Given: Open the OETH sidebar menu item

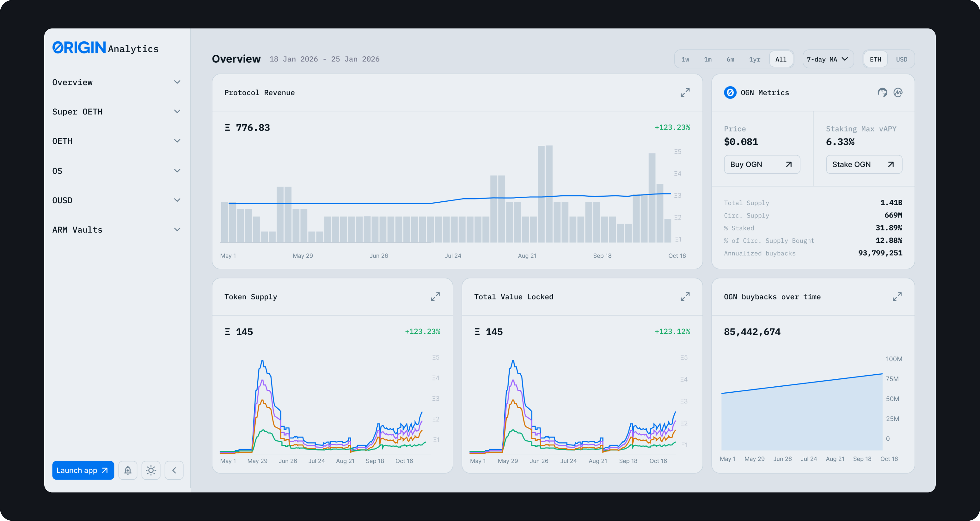Looking at the screenshot, I should (117, 141).
